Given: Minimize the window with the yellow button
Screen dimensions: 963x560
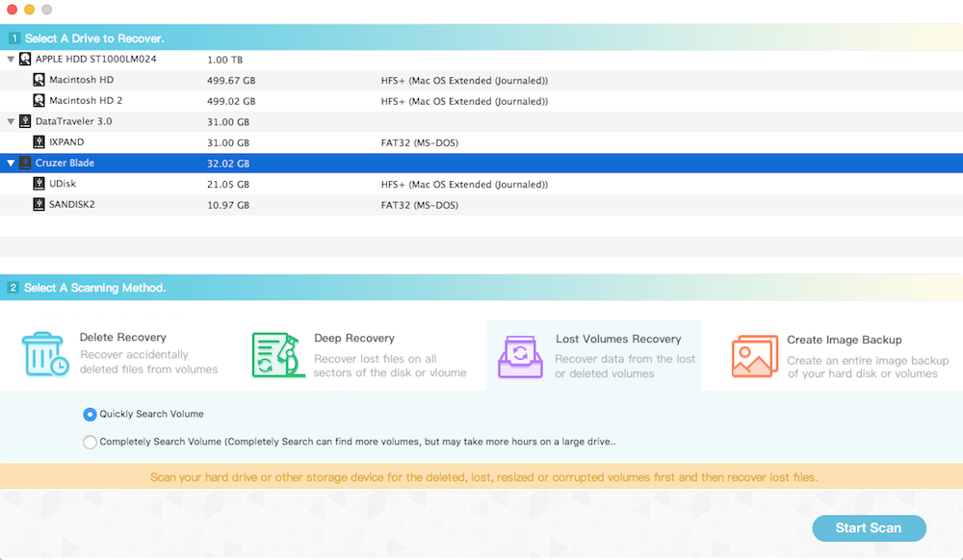Looking at the screenshot, I should pyautogui.click(x=29, y=10).
